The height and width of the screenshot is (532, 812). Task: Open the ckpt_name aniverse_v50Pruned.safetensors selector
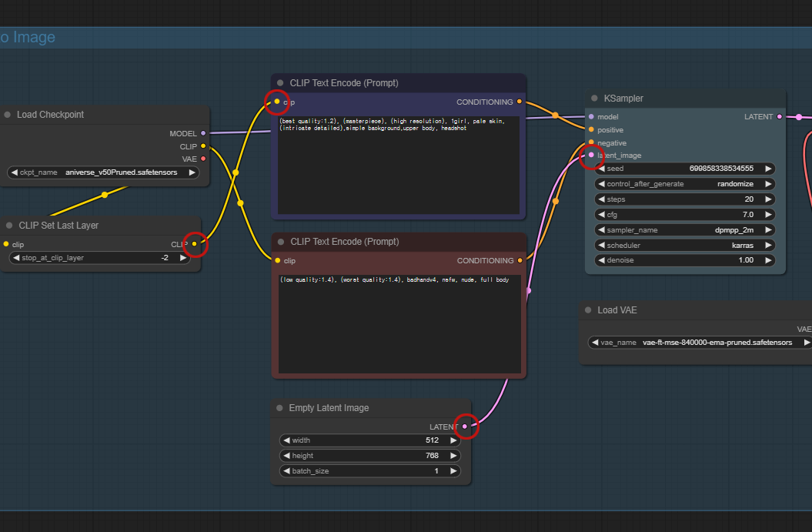(x=104, y=172)
